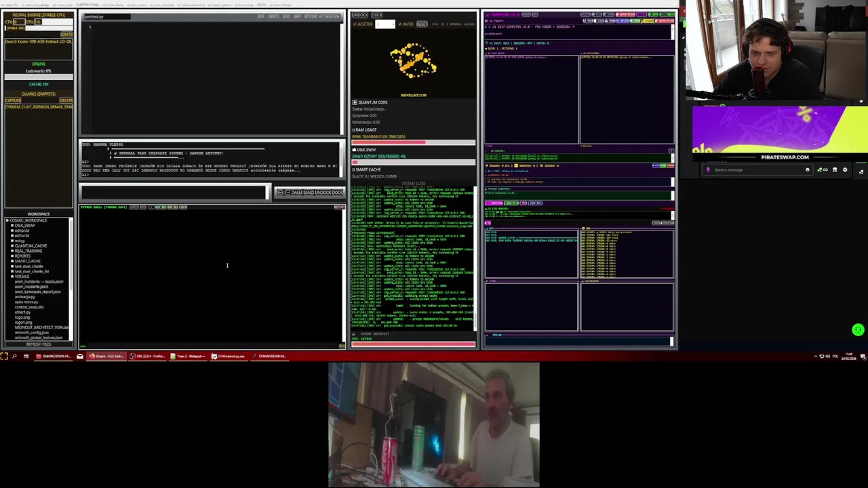Click the CAPTURE snippet button
The image size is (868, 488).
13,100
